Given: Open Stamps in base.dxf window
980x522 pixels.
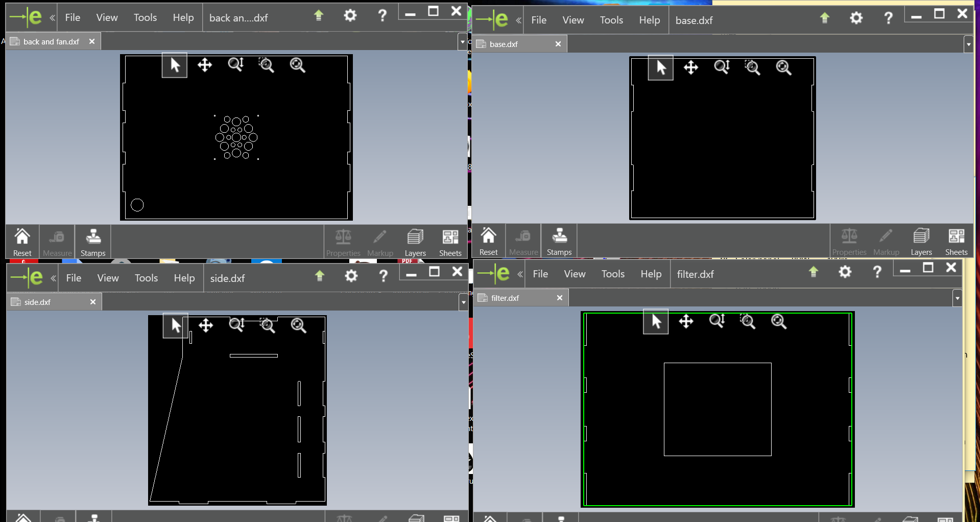Looking at the screenshot, I should [559, 242].
